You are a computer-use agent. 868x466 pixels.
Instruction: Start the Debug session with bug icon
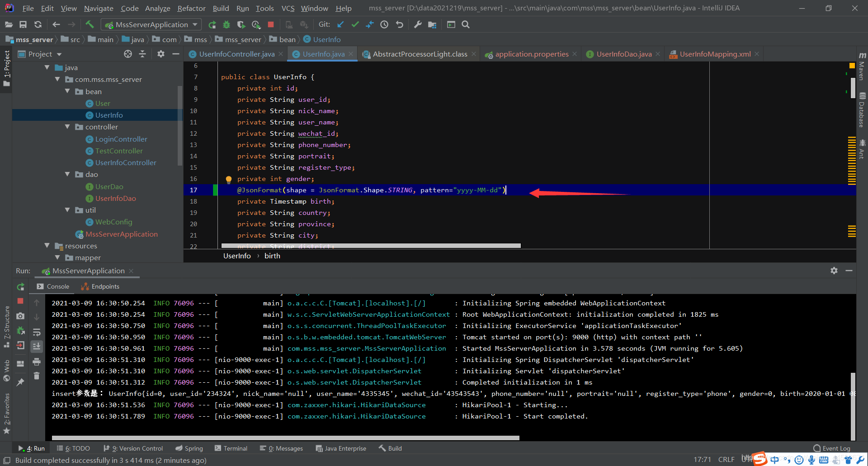226,24
